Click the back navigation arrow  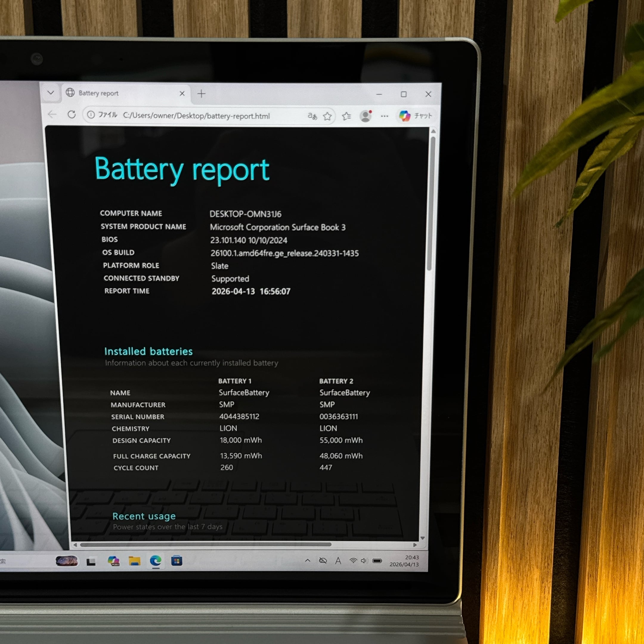point(52,115)
